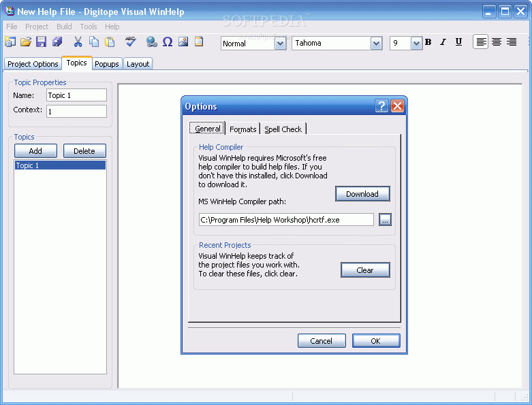Align text left
The image size is (532, 405).
[480, 42]
